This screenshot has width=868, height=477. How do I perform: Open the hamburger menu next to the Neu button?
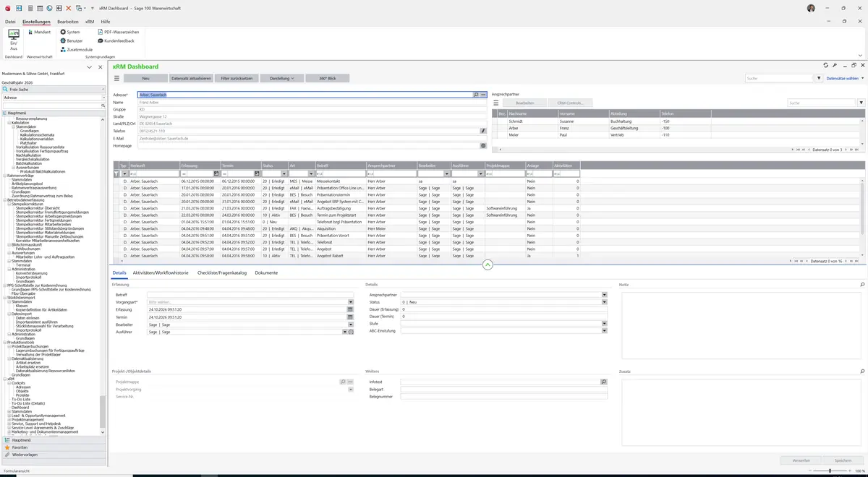116,78
